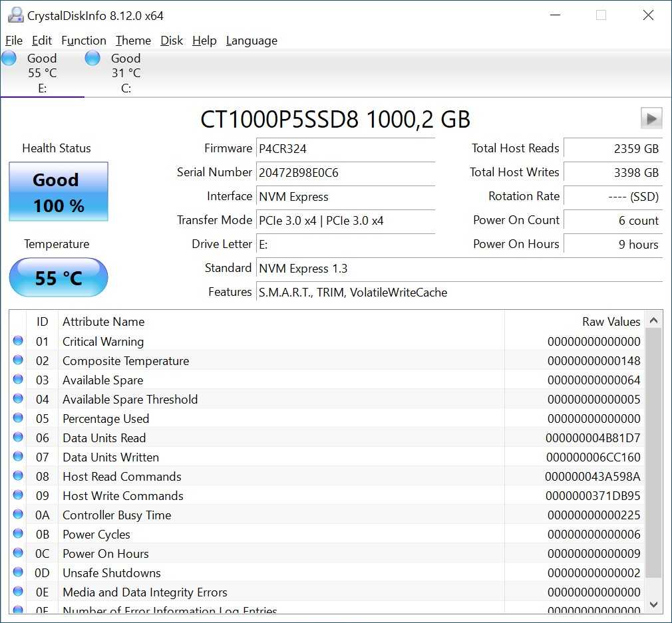
Task: Click the Percentage Used status indicator dot
Action: click(18, 418)
